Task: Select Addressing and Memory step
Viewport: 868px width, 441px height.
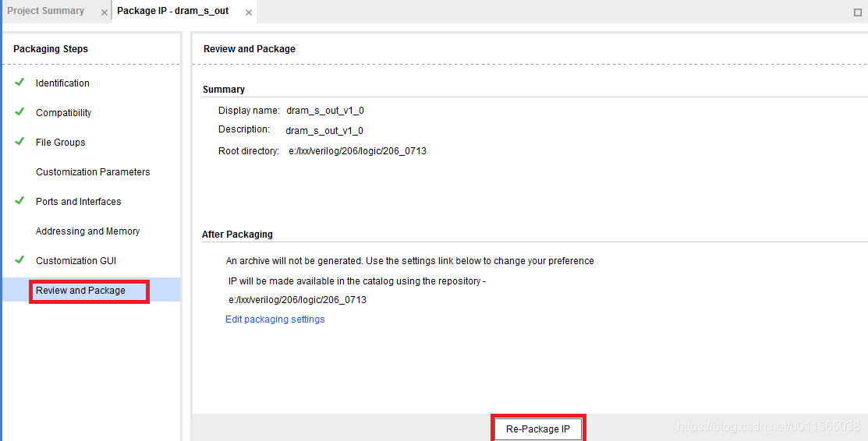Action: tap(87, 231)
